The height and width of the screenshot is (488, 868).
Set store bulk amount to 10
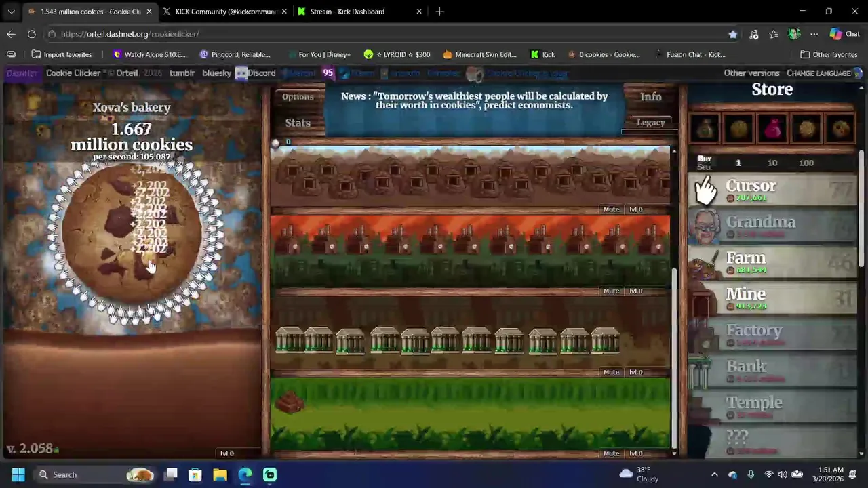(x=772, y=163)
